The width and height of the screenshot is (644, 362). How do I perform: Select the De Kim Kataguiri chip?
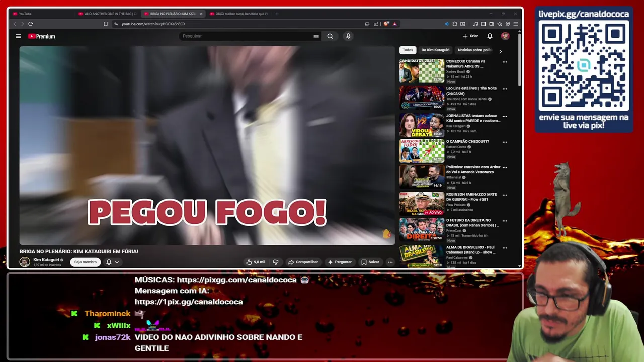(x=435, y=50)
